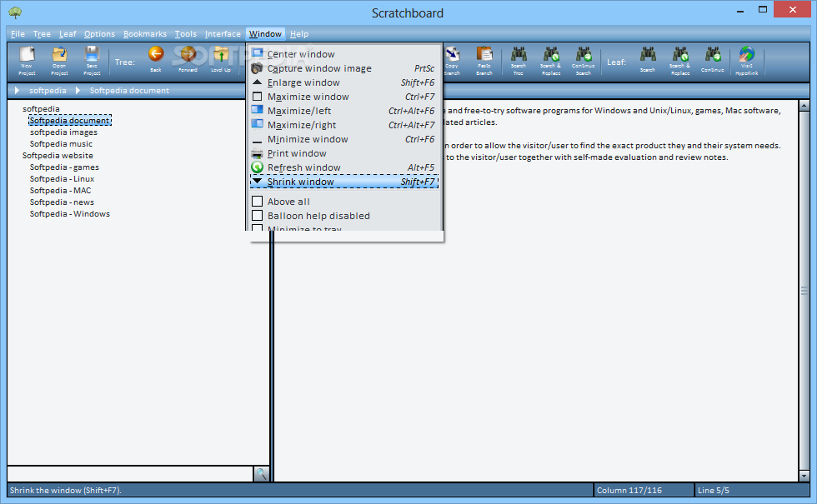The width and height of the screenshot is (817, 504).
Task: Open the Options menu
Action: tap(99, 34)
